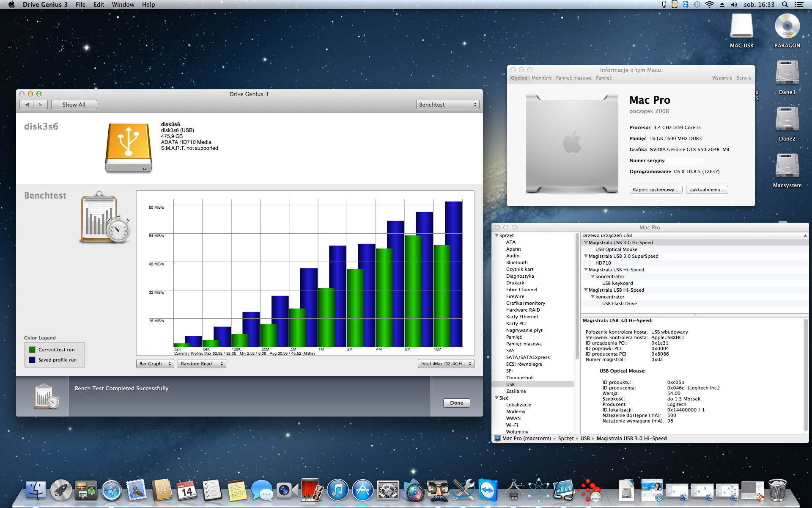Screen dimensions: 812x508
Task: Collapse the Magistrala USB 3.0 SuperSpeed tree node
Action: click(x=586, y=256)
